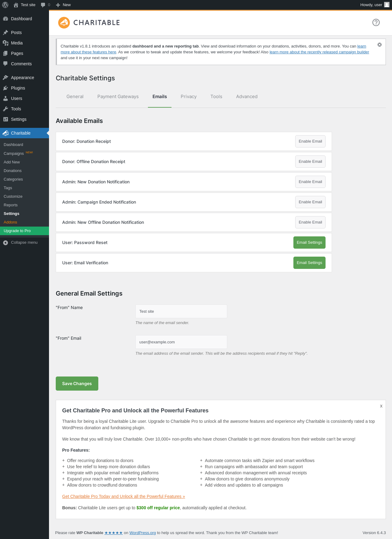Open Email Settings for User: Email Verification
Image resolution: width=392 pixels, height=539 pixels.
click(309, 263)
